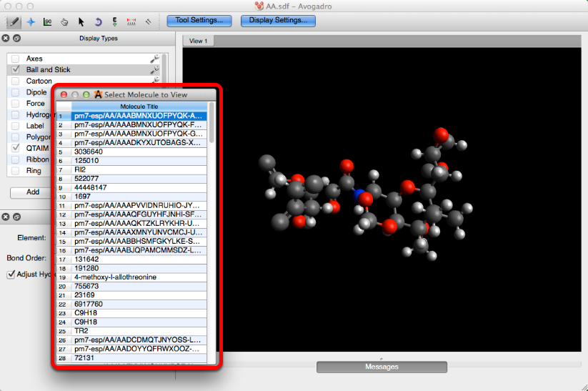588x391 pixels.
Task: Pick the Selection arrow tool
Action: (x=81, y=21)
